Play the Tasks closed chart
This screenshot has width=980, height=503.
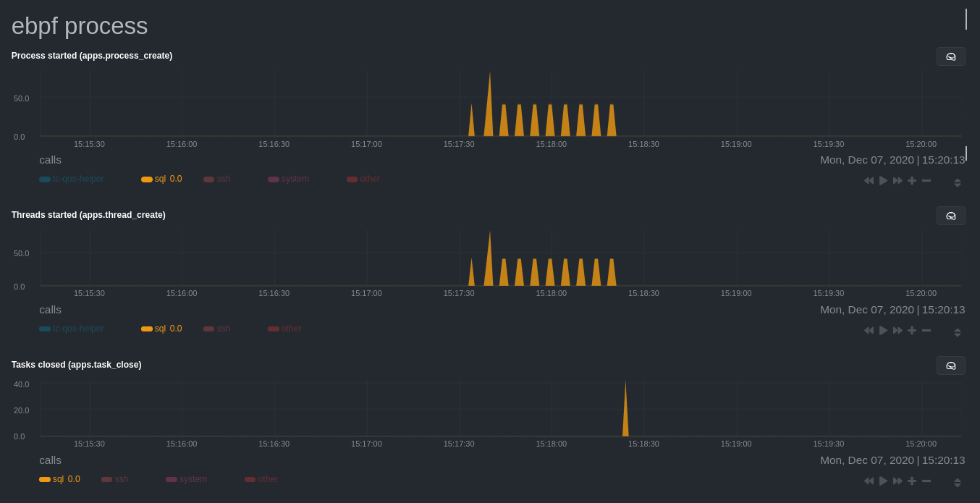click(x=883, y=481)
